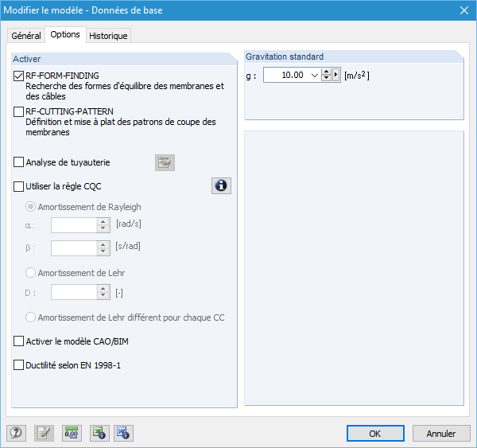Click the gravitation g stepper arrows
Viewport: 477px width, 448px height.
point(326,75)
